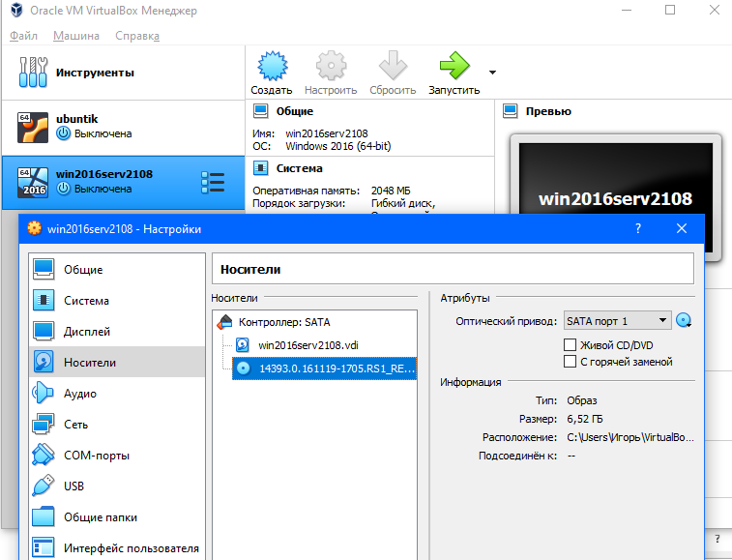Click the Носители page heading
Screen dimensions: 732x560
coord(250,270)
